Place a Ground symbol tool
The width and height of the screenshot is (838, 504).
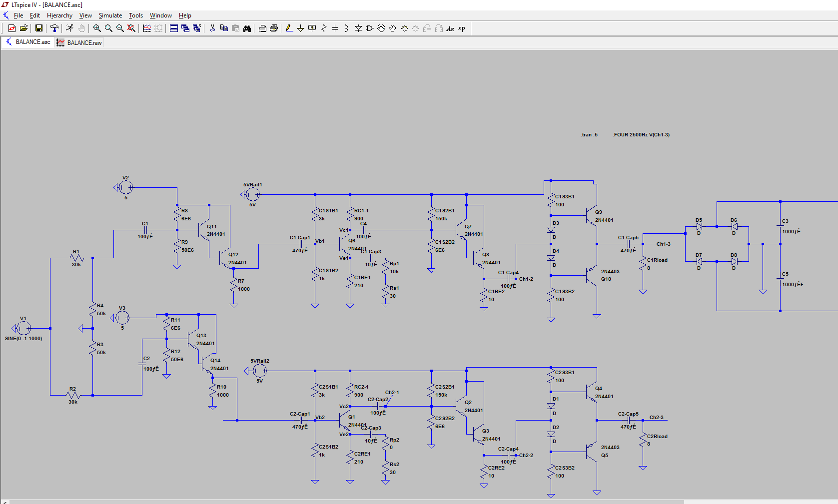pyautogui.click(x=300, y=28)
